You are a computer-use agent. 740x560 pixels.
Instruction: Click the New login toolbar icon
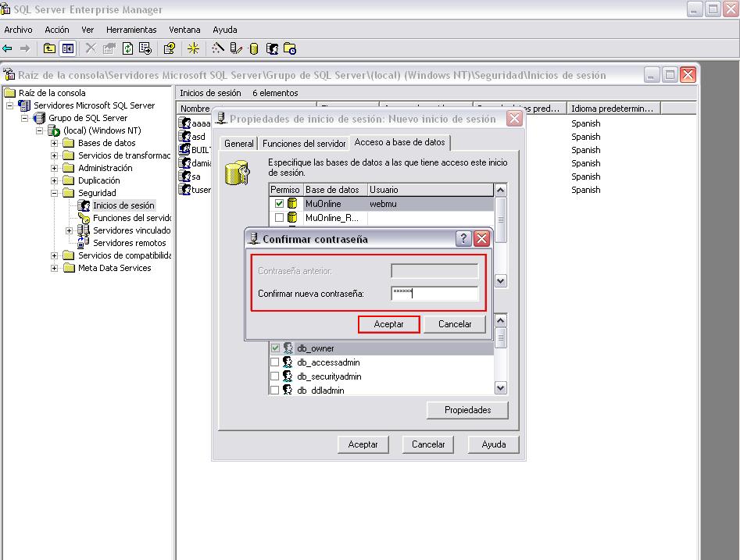pos(272,48)
